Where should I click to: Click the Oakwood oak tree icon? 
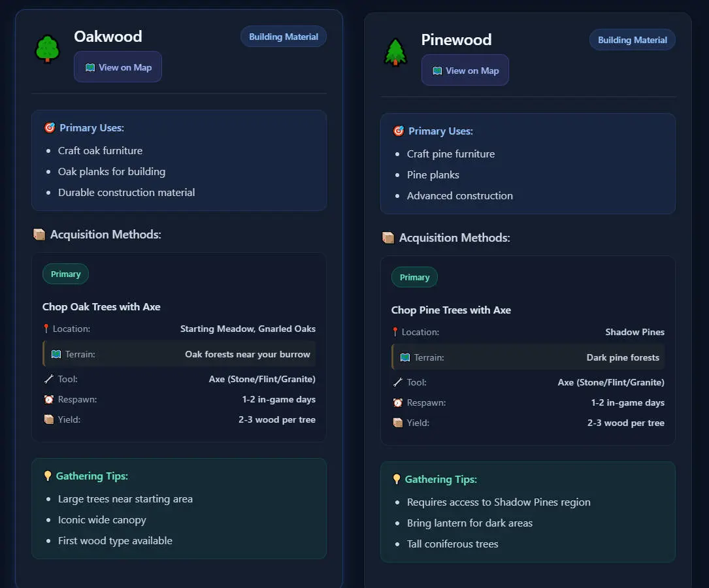click(x=47, y=50)
